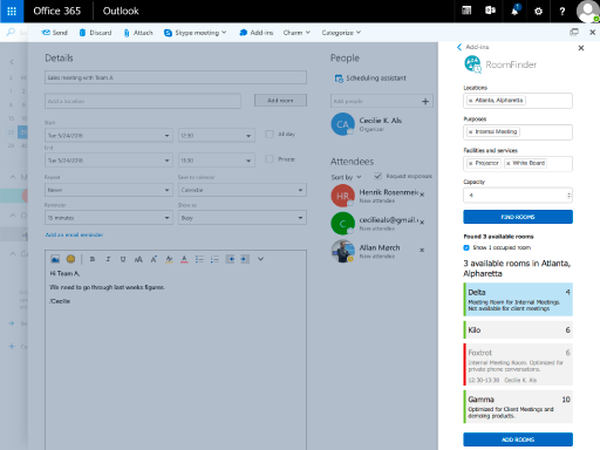The width and height of the screenshot is (600, 450).
Task: Open the Reminder 15 minutes dropdown
Action: pyautogui.click(x=108, y=218)
